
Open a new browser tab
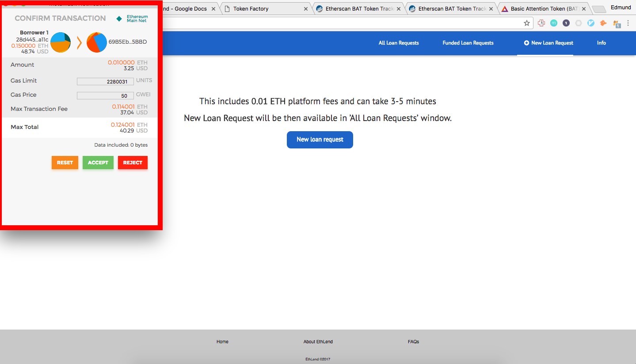click(598, 9)
